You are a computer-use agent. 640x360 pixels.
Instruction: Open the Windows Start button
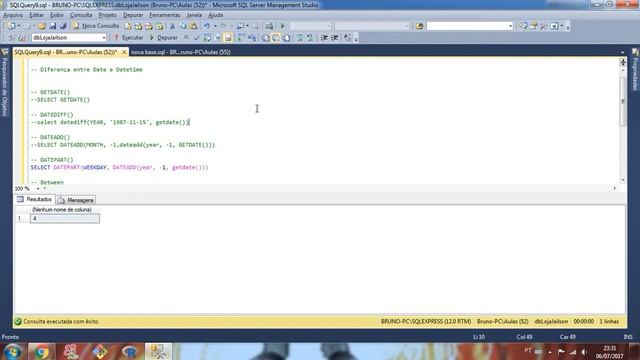pyautogui.click(x=13, y=351)
